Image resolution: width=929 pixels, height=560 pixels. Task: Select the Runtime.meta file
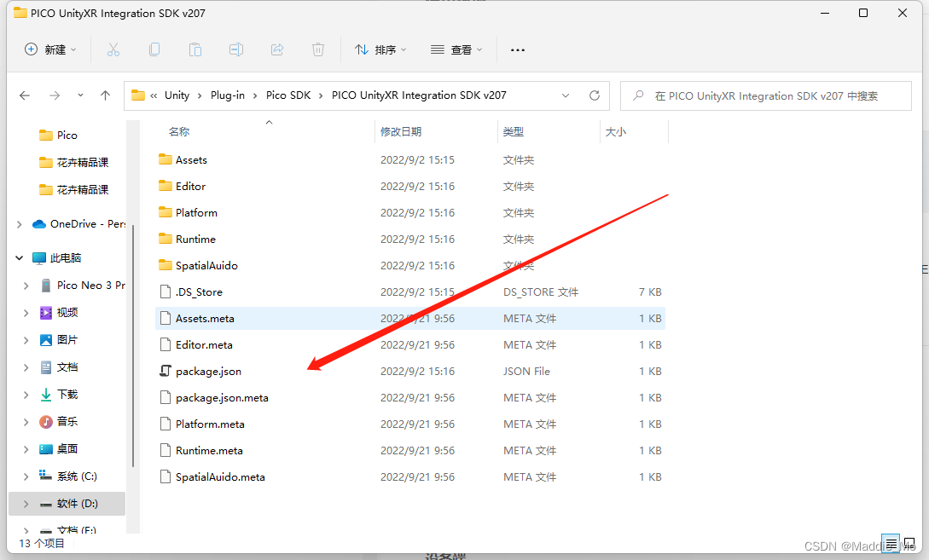coord(410,451)
